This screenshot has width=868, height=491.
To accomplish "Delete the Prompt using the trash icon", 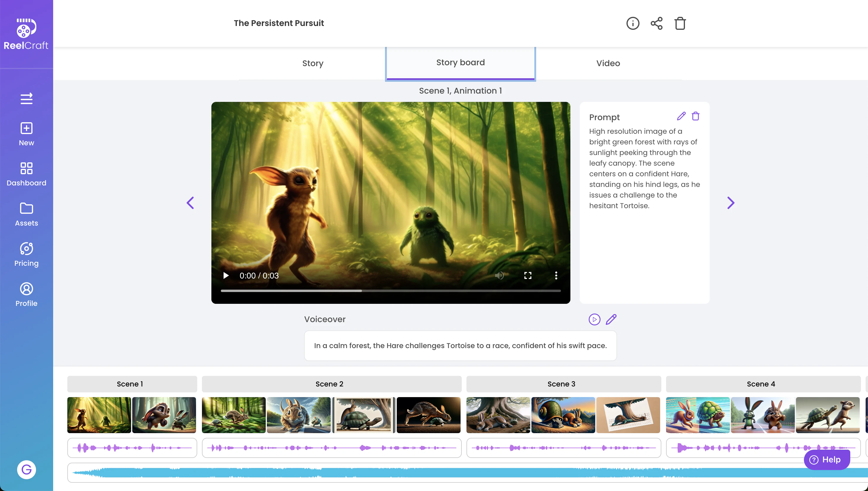I will 696,116.
